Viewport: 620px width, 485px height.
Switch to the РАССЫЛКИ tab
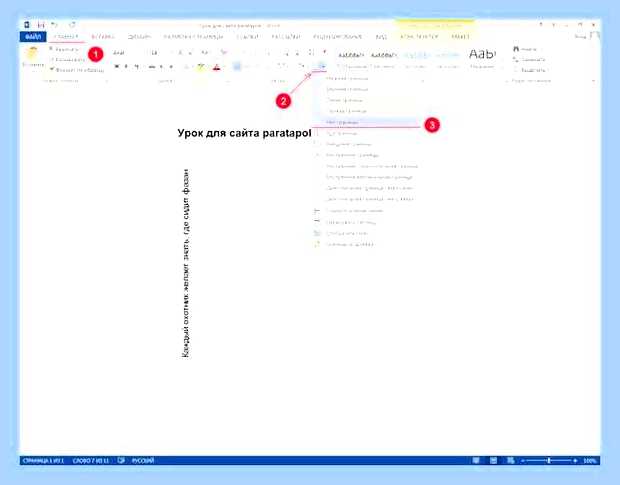coord(285,37)
